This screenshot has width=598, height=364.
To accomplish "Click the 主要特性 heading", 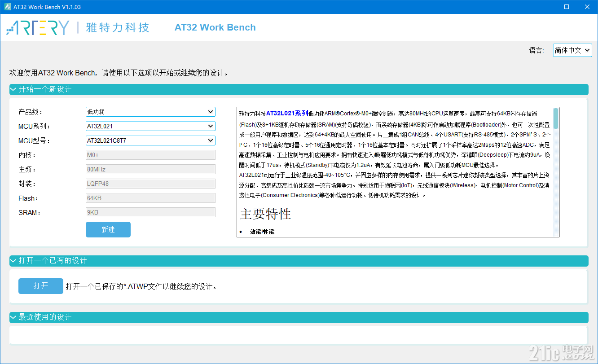I will [265, 214].
